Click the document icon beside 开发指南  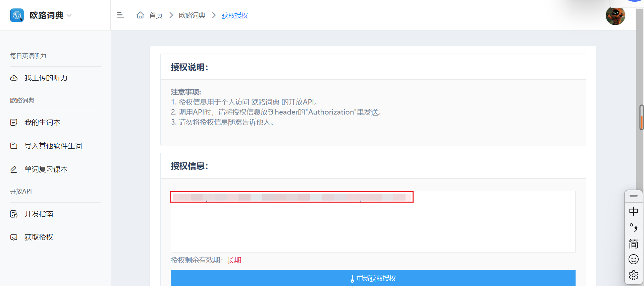[x=14, y=214]
